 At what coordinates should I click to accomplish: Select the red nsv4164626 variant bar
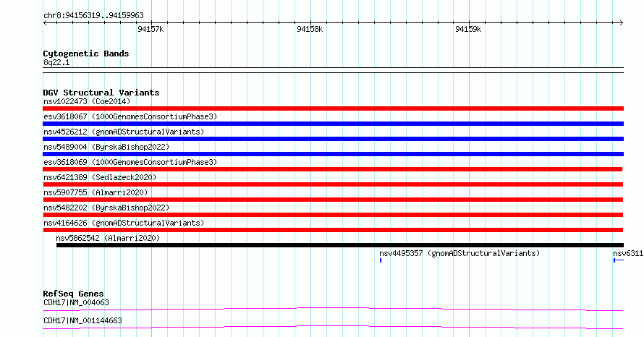(x=333, y=230)
